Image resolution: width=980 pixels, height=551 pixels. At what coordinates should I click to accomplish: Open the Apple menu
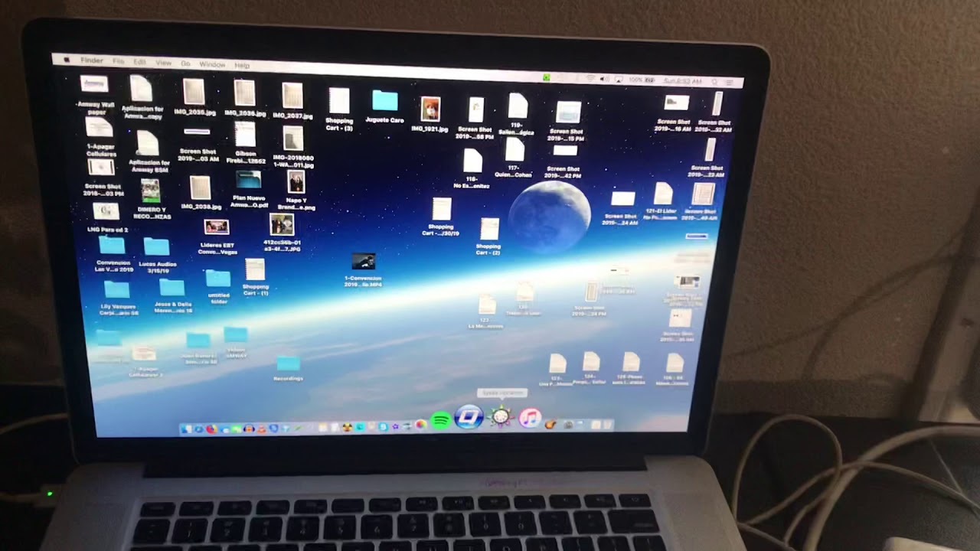[67, 60]
